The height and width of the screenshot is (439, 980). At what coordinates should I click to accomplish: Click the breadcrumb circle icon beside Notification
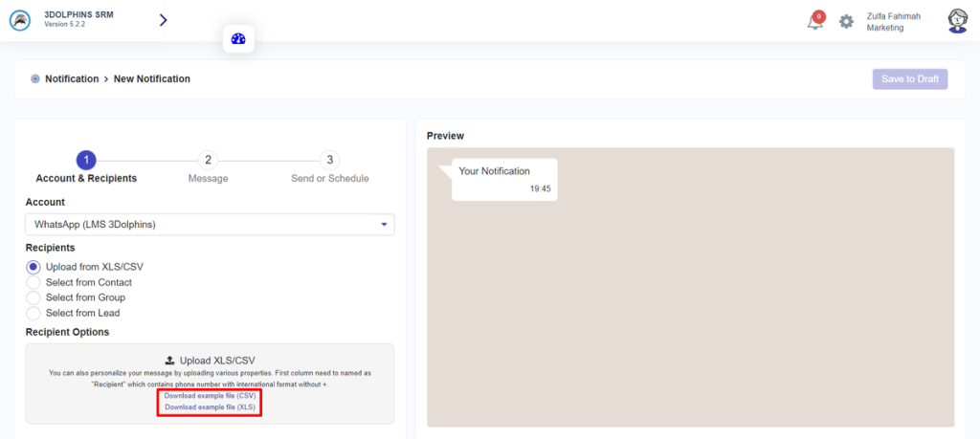(35, 78)
